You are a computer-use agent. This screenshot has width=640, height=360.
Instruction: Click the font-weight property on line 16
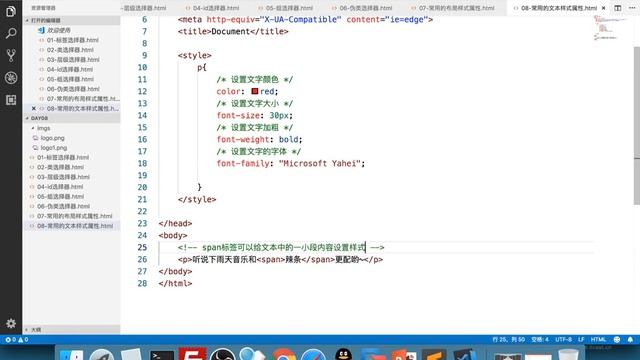tap(243, 140)
